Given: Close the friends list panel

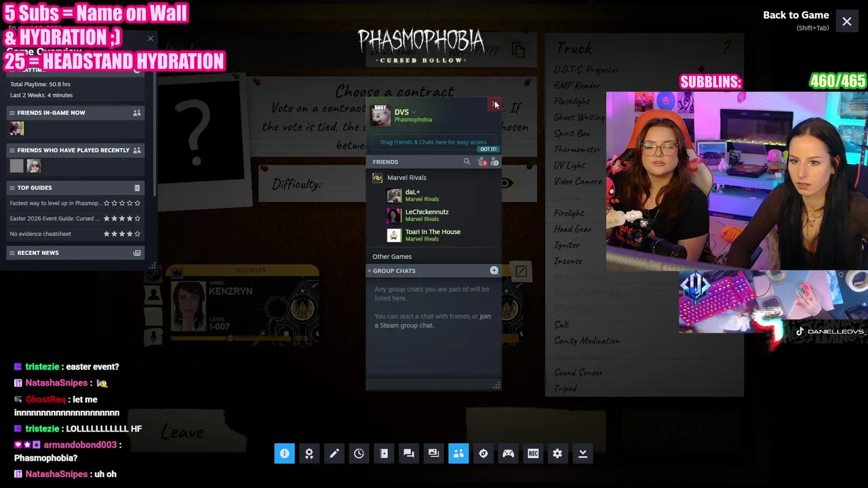Looking at the screenshot, I should pyautogui.click(x=495, y=104).
